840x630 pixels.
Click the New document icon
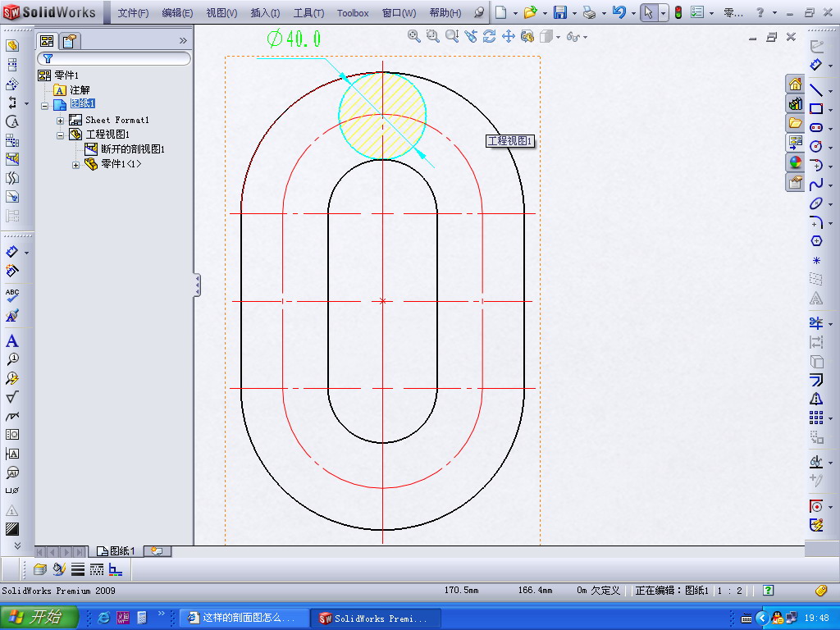501,12
